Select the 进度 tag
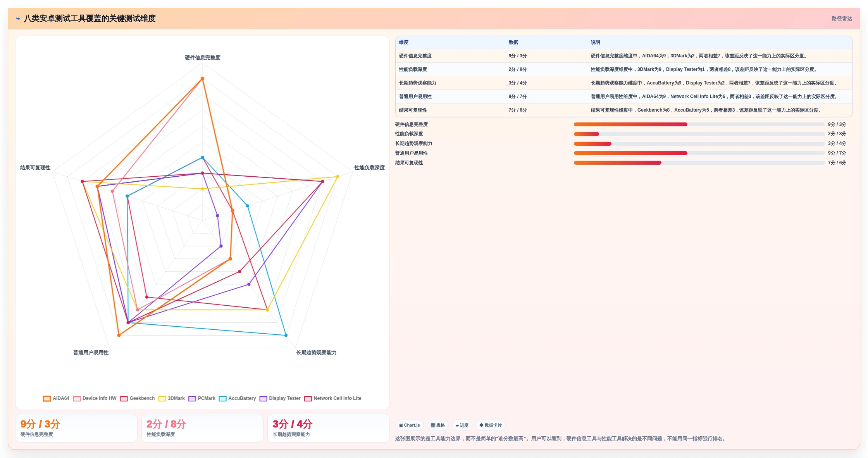Viewport: 868px width, 458px height. 462,425
